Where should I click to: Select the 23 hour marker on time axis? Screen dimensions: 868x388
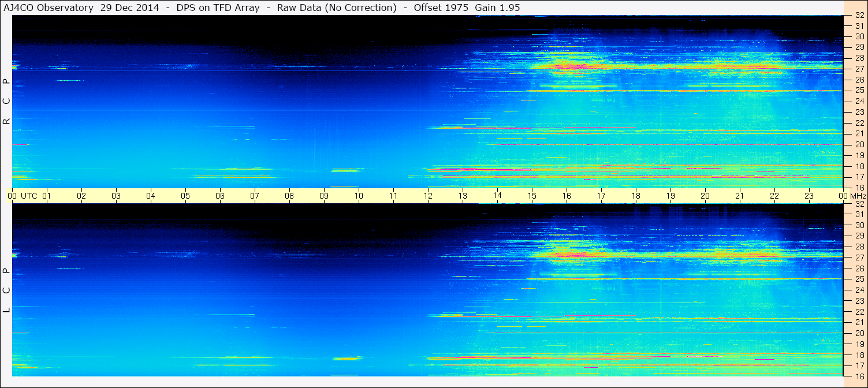click(809, 196)
